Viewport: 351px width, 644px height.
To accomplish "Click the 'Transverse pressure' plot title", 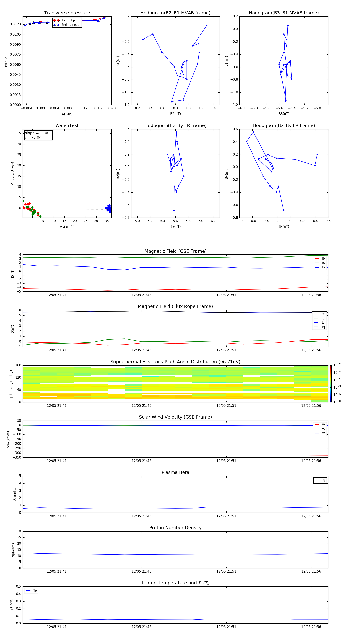I will click(67, 13).
